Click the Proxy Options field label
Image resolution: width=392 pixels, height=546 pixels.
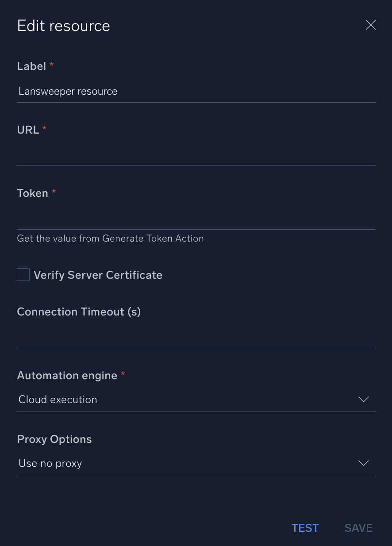click(x=54, y=439)
